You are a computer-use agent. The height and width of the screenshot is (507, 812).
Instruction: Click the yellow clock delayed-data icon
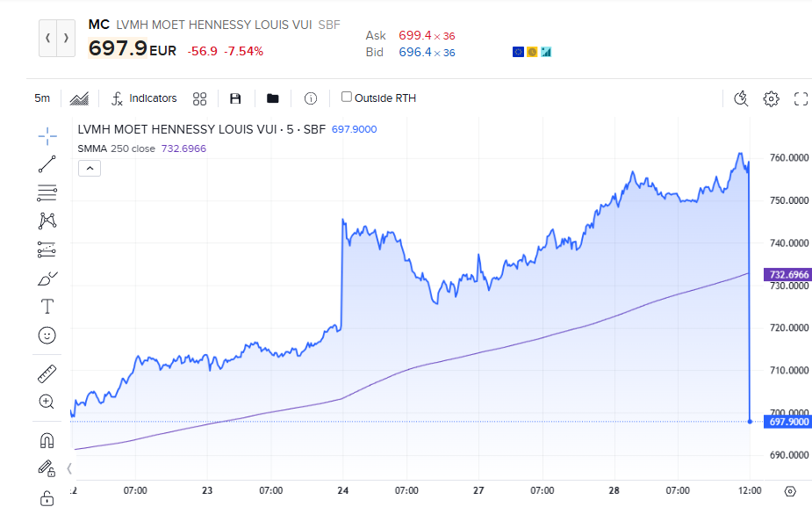[x=532, y=52]
